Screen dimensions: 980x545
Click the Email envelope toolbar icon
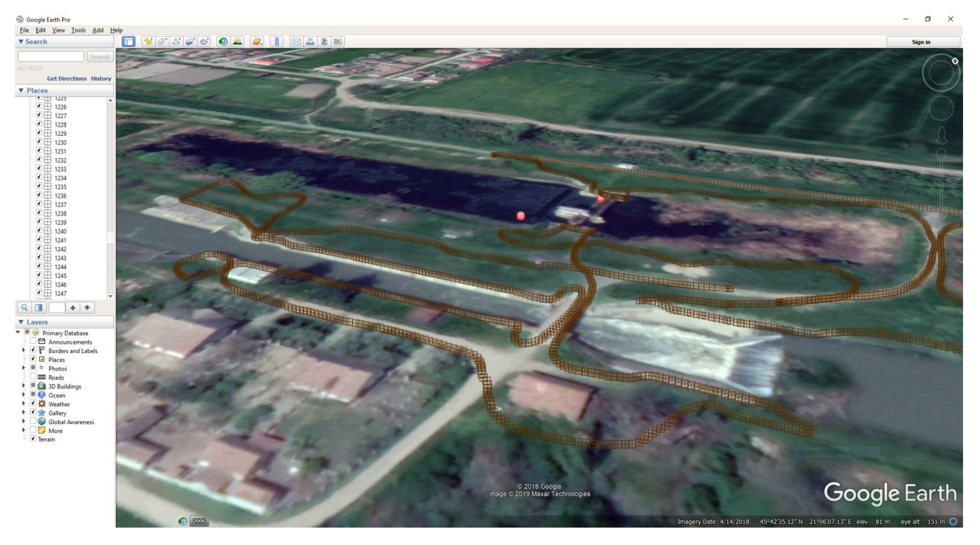pos(296,42)
